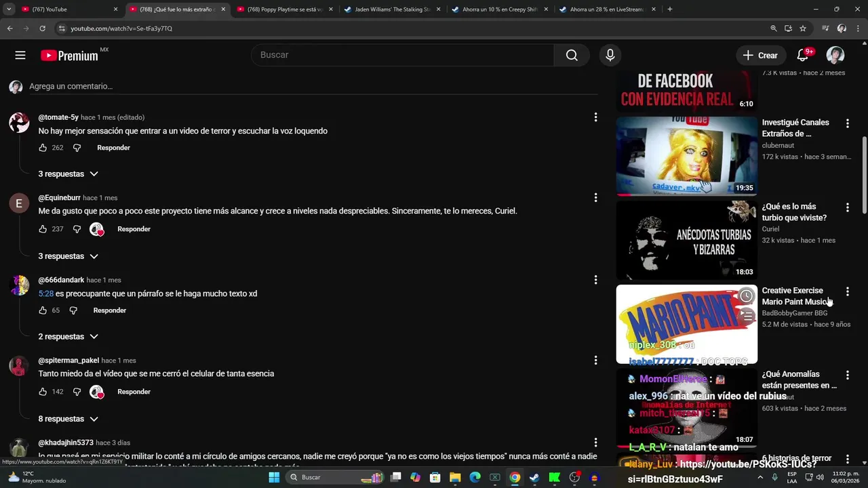This screenshot has width=868, height=488.
Task: Expand 3 respuestas under @Equineburr comment
Action: pos(68,256)
